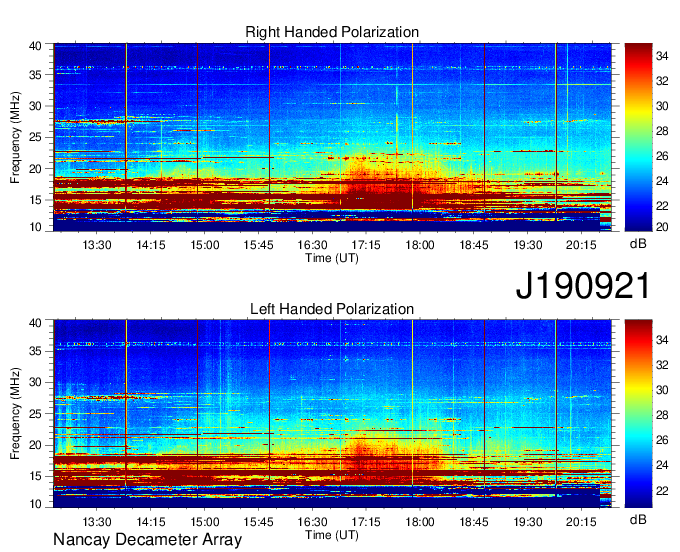This screenshot has width=680, height=552.
Task: Click the 16:30 time tick on Left Handed plot
Action: pos(312,522)
